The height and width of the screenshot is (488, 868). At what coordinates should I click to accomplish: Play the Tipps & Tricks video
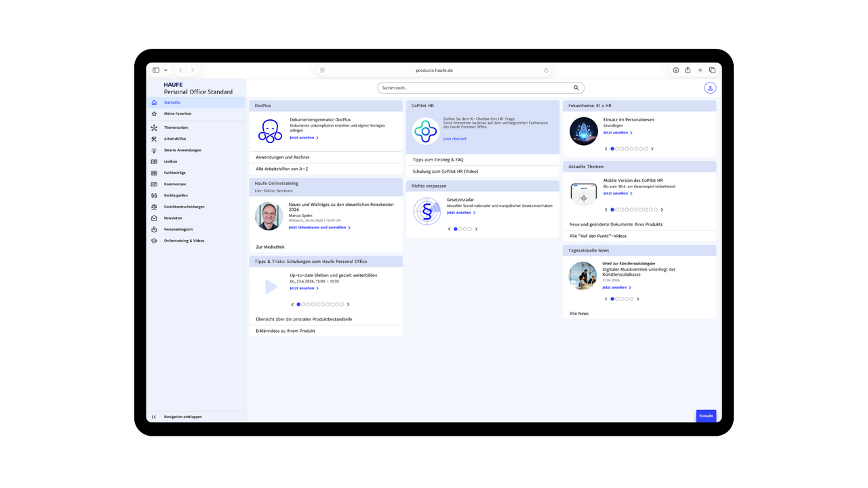pos(271,287)
